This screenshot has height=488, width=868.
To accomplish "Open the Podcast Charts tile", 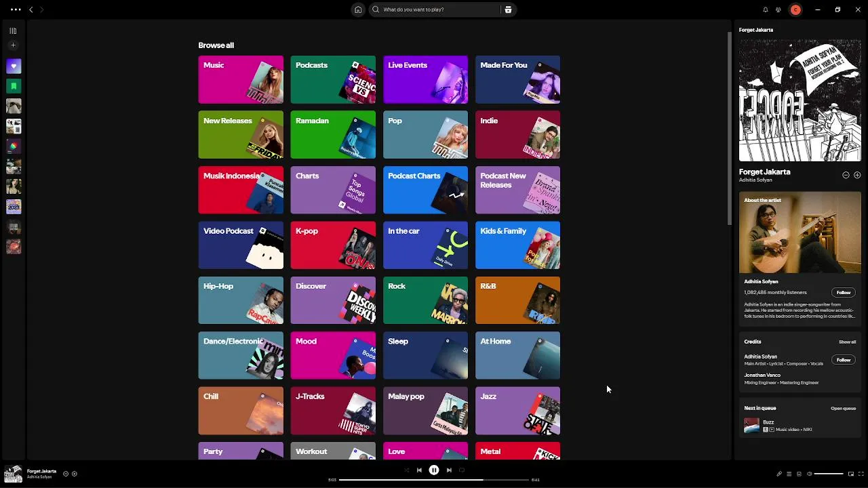I will (425, 190).
